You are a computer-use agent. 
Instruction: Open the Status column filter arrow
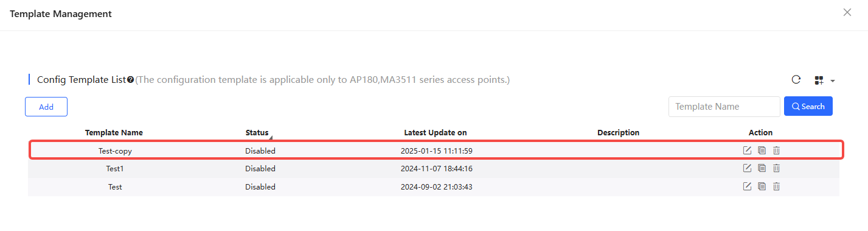(x=270, y=138)
